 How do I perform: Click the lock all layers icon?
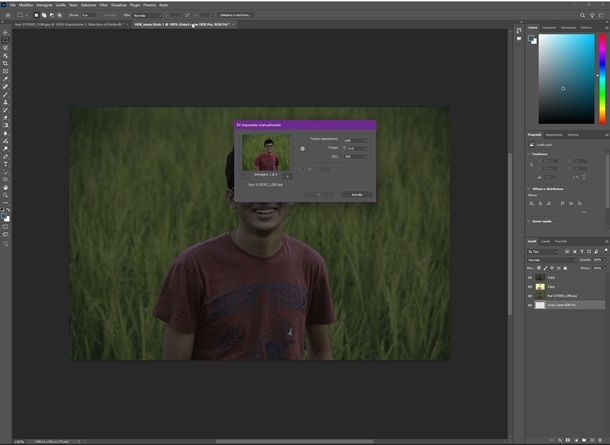click(566, 269)
